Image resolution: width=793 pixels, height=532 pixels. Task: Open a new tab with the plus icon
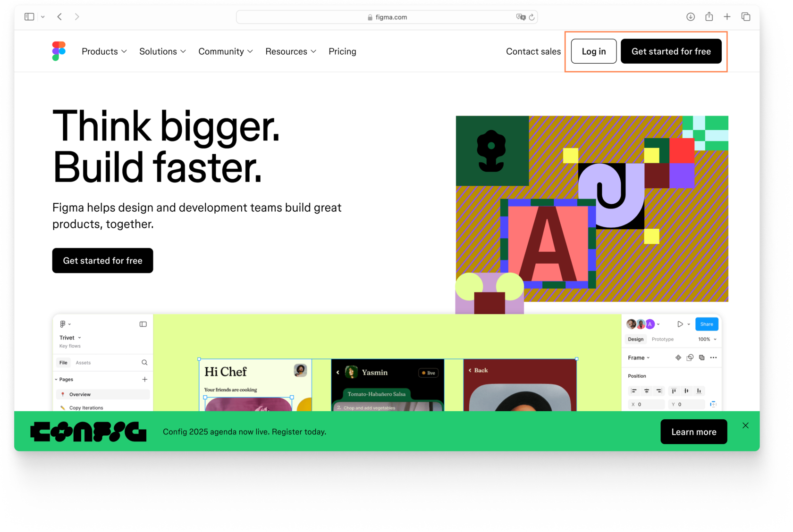[727, 17]
